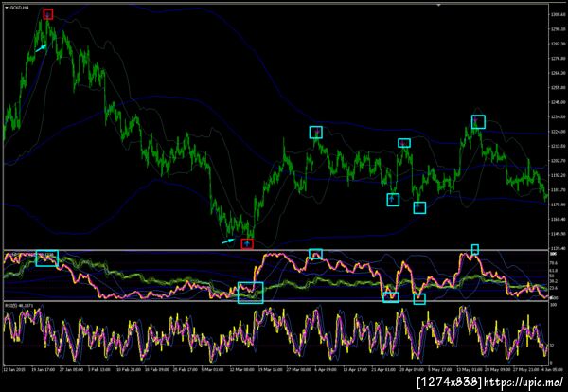Select the 1245.00 level on the price axis
Screen dimensions: 568x392
click(558, 102)
